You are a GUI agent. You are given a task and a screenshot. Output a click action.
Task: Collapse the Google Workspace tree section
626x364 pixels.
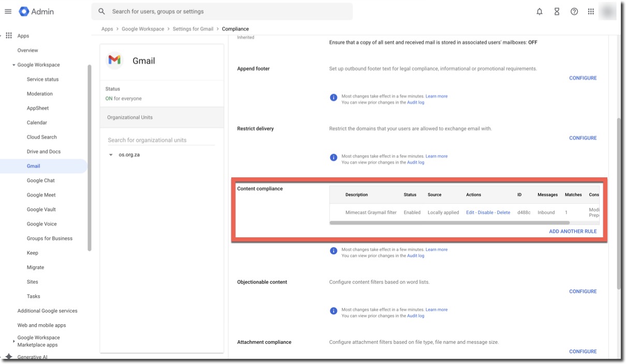click(x=14, y=65)
